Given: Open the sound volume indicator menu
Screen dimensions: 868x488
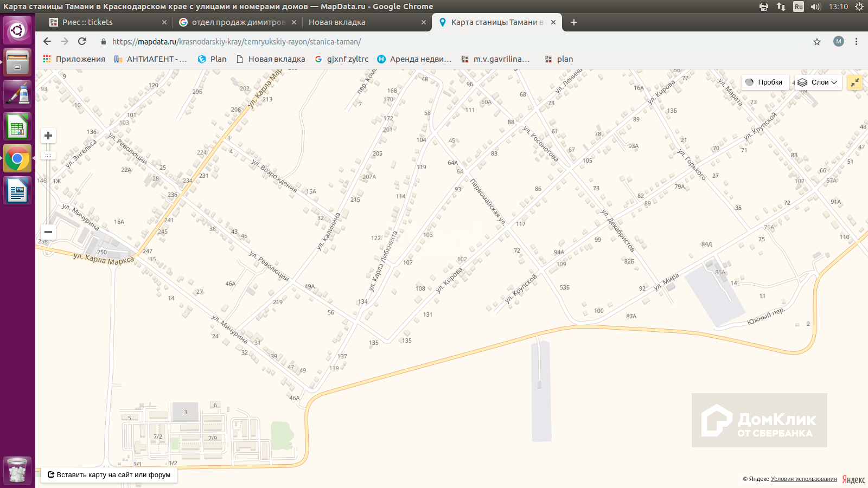Looking at the screenshot, I should pyautogui.click(x=816, y=7).
